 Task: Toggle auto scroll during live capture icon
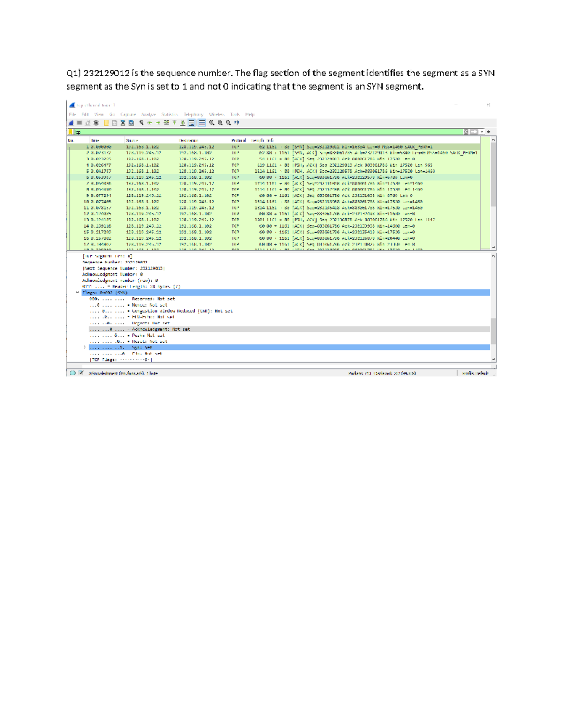(191, 123)
